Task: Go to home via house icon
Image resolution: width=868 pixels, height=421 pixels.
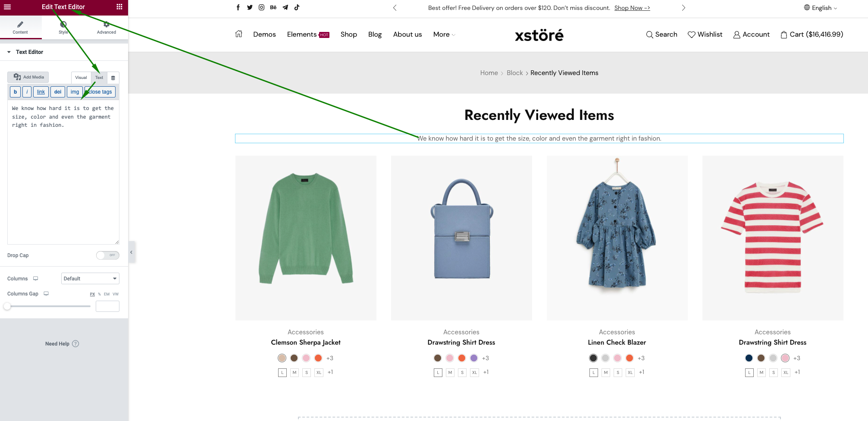Action: [238, 34]
